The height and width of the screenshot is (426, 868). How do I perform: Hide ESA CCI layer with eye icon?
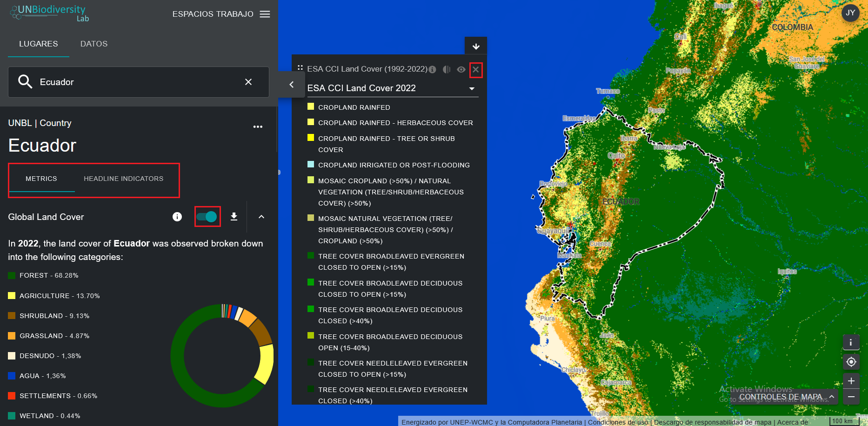[461, 69]
